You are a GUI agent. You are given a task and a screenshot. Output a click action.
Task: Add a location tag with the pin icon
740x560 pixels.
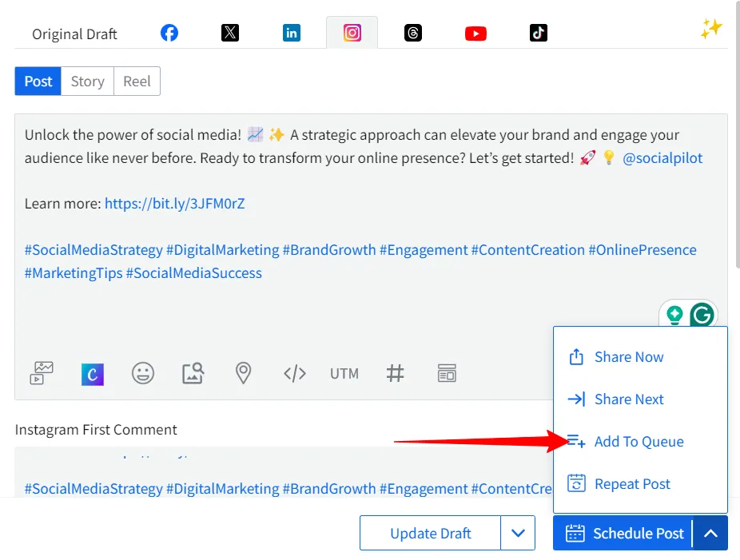244,373
